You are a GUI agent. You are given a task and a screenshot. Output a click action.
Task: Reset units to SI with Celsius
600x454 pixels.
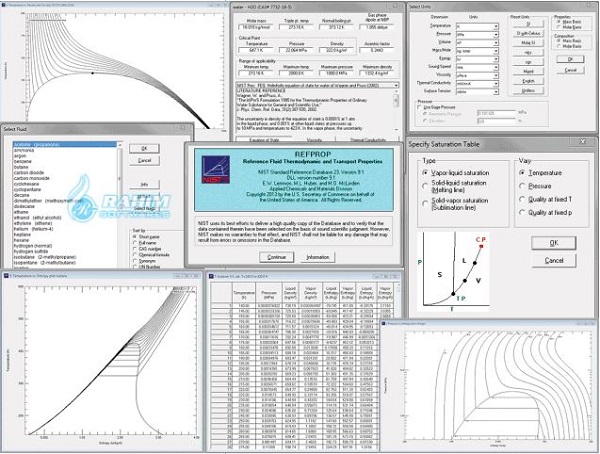pos(528,33)
